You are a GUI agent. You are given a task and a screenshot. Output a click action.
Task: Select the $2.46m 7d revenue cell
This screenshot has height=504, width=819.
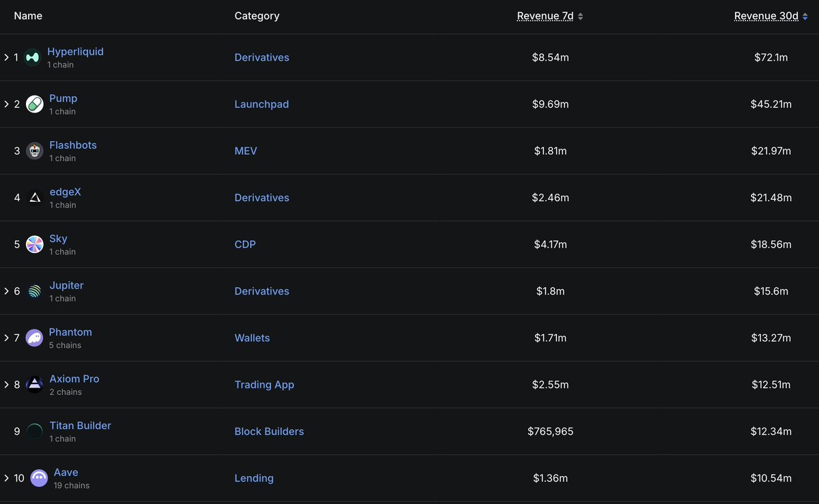550,198
